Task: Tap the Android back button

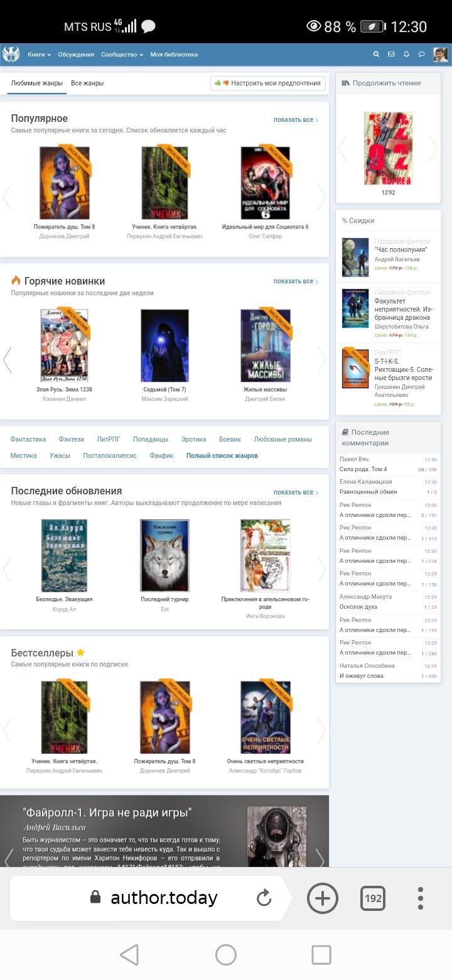Action: pyautogui.click(x=129, y=955)
